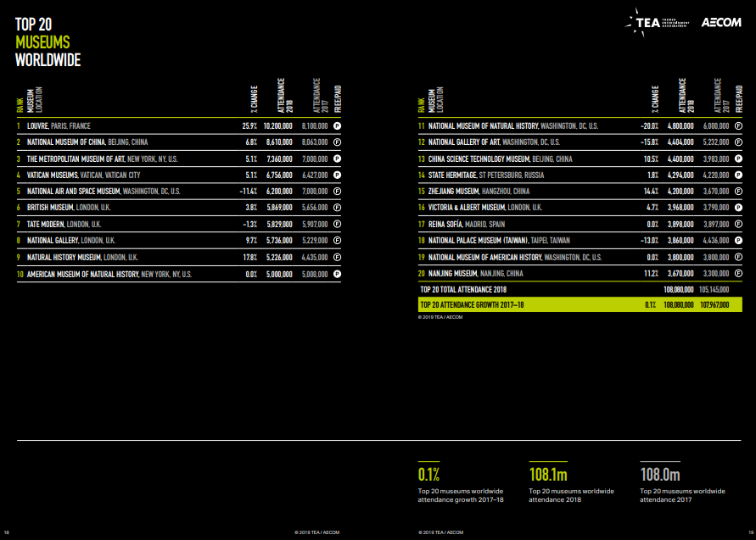Select the Tate Modern museum name

[x=46, y=225]
